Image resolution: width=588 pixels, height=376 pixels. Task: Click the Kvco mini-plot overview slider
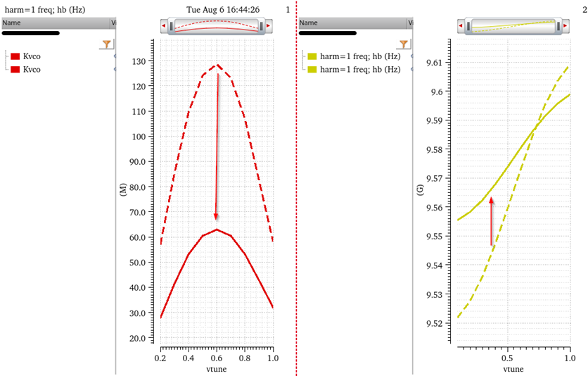[217, 27]
